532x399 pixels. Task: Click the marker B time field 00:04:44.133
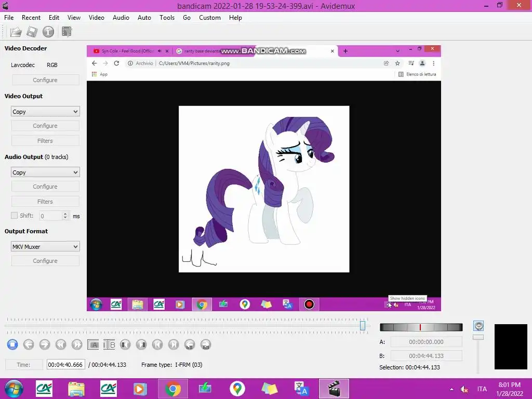426,356
